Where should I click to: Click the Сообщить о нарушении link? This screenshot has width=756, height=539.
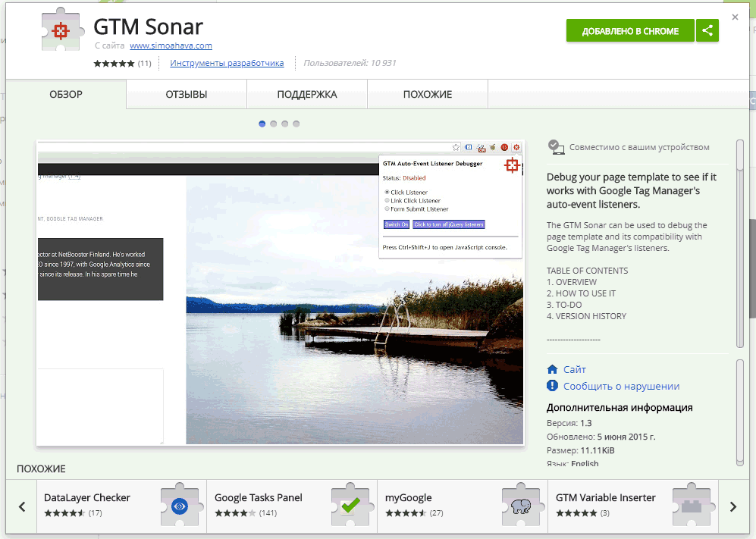622,386
